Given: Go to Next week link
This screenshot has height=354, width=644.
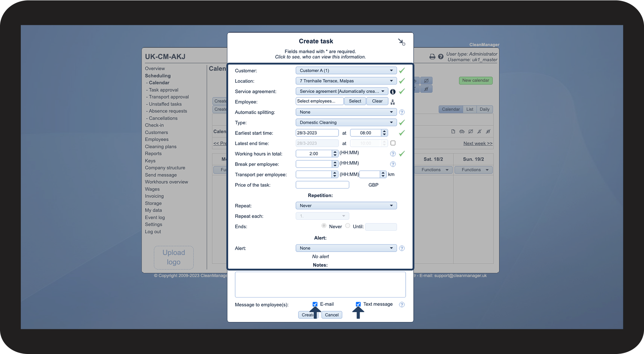Looking at the screenshot, I should coord(478,144).
